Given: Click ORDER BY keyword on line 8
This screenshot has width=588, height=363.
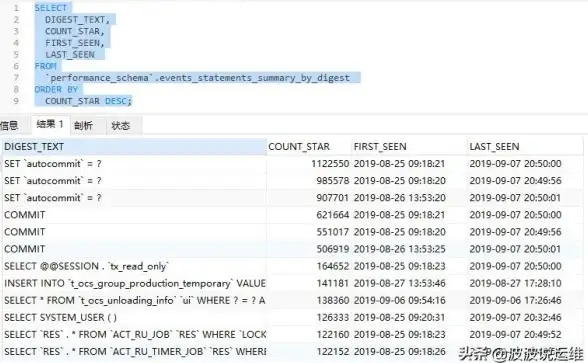Looking at the screenshot, I should 56,90.
